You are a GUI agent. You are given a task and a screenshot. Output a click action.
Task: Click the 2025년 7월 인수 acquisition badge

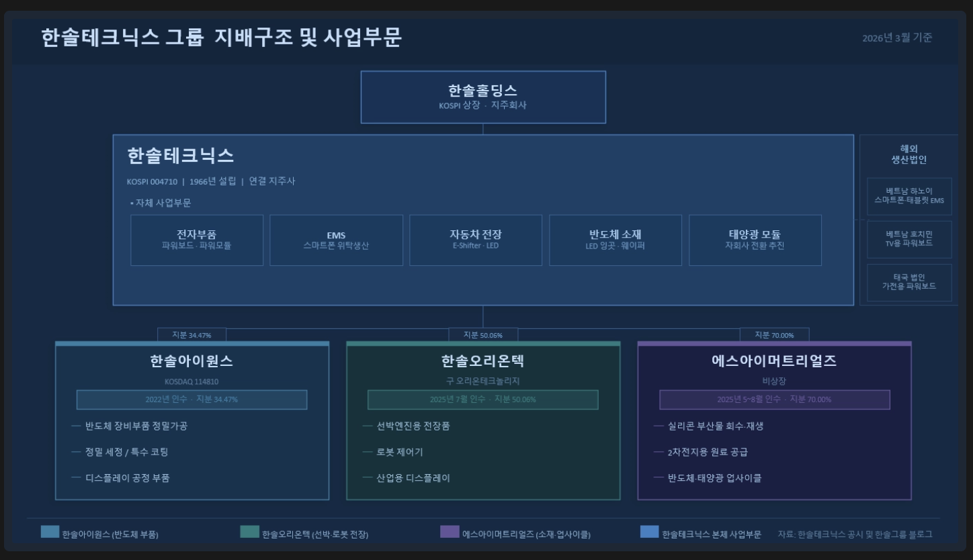click(x=483, y=400)
